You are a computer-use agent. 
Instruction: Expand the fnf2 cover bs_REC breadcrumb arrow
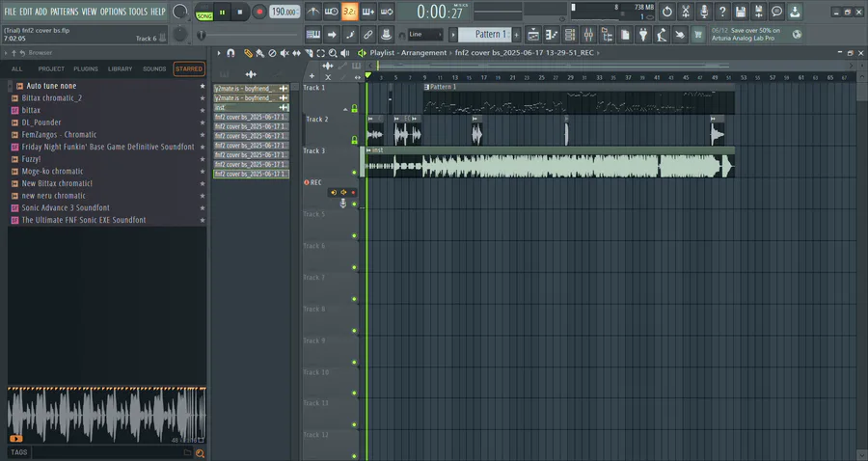(598, 53)
